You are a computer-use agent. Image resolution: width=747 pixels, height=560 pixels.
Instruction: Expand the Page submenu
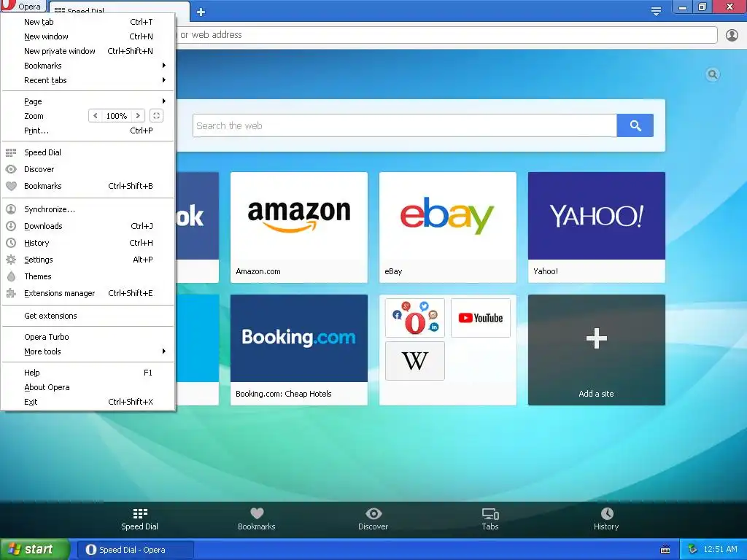click(x=88, y=101)
